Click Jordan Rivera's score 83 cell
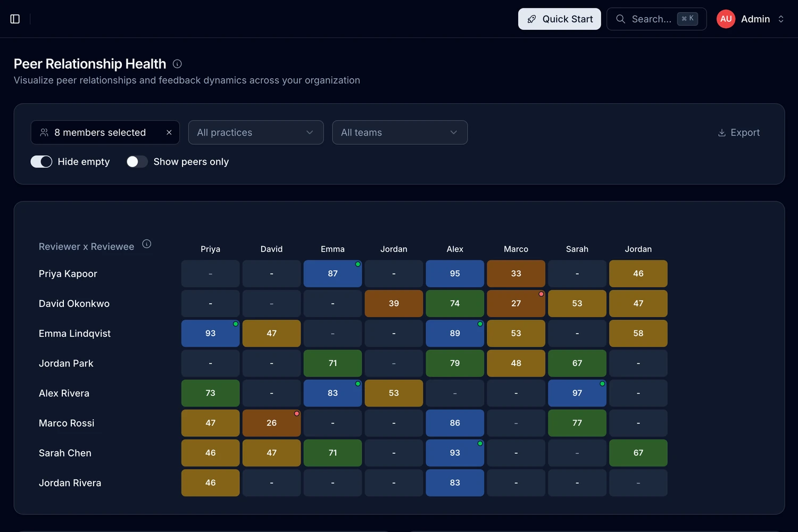 click(x=455, y=483)
